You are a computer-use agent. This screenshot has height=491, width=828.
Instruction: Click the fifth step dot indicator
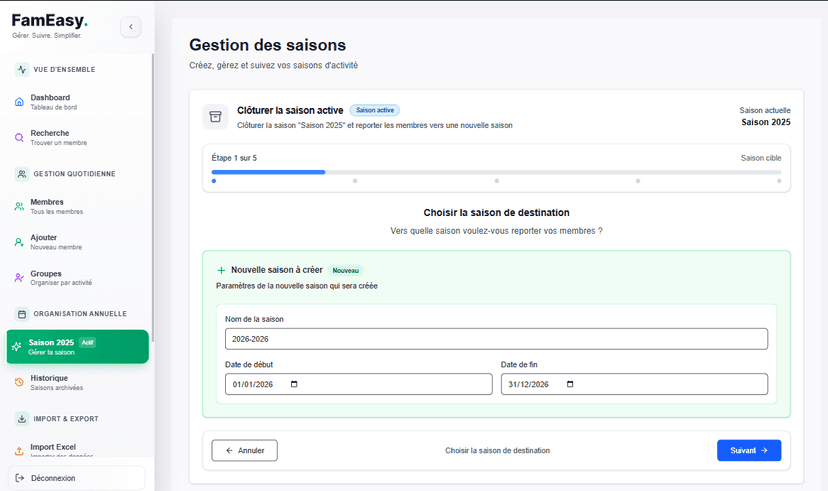coord(779,181)
